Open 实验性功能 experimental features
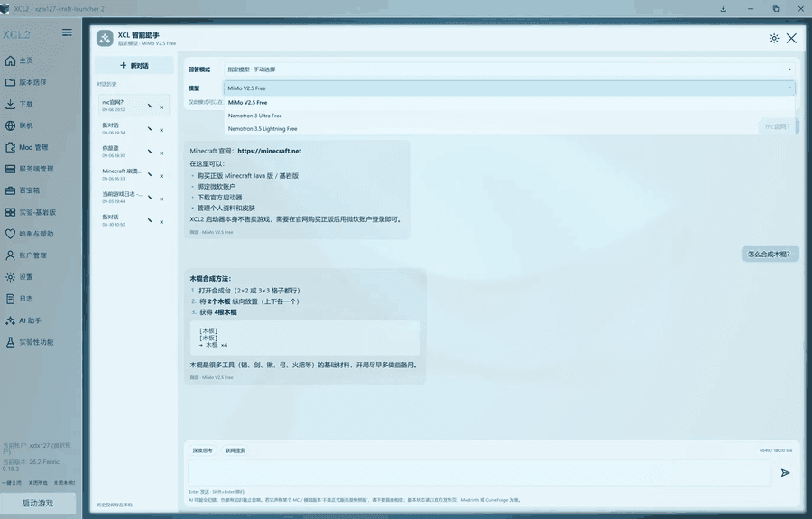Image resolution: width=812 pixels, height=519 pixels. coord(30,342)
